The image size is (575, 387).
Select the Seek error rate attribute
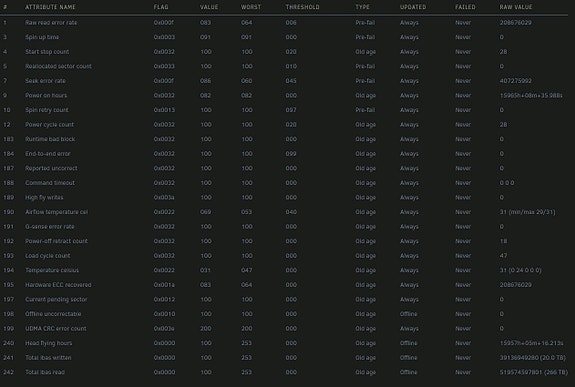point(45,81)
